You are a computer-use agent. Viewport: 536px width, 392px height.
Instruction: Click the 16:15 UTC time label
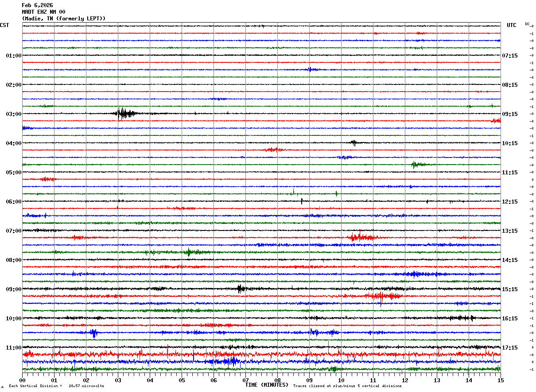coord(510,319)
